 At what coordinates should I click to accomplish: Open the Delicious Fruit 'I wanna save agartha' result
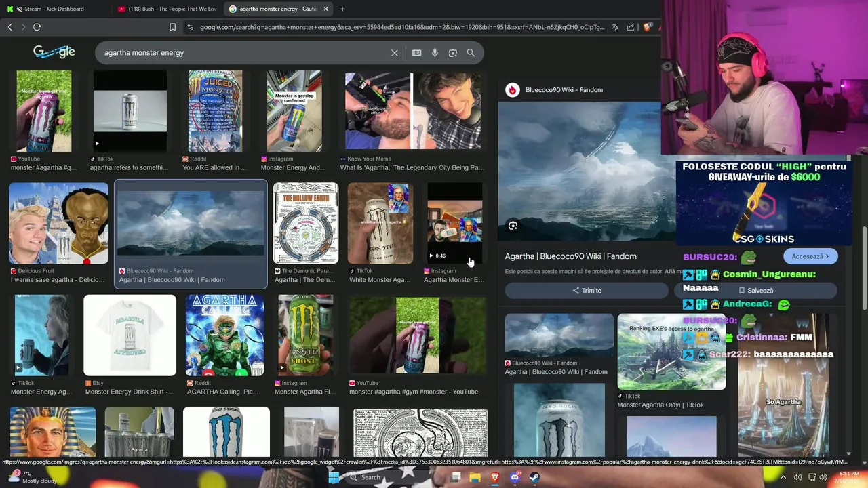coord(58,223)
